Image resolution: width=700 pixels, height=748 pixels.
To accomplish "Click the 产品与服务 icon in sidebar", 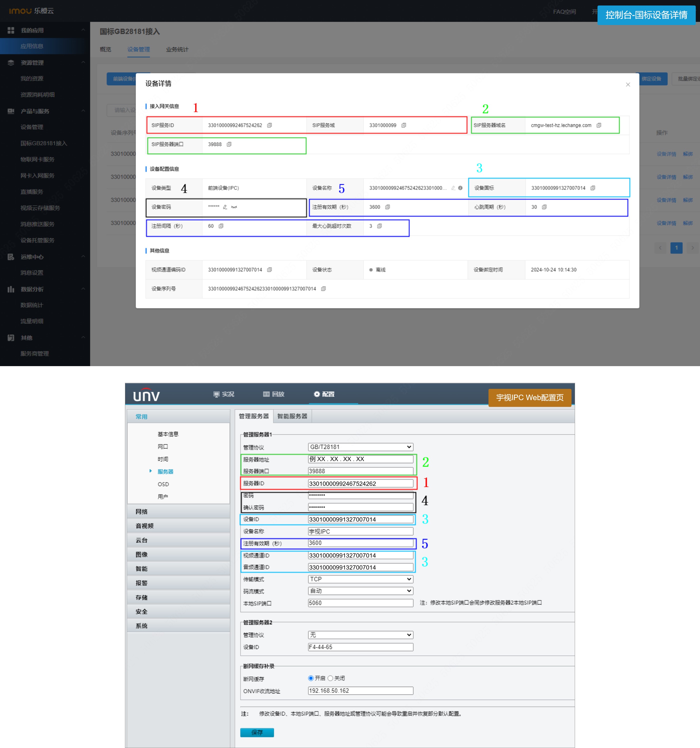I will tap(11, 111).
